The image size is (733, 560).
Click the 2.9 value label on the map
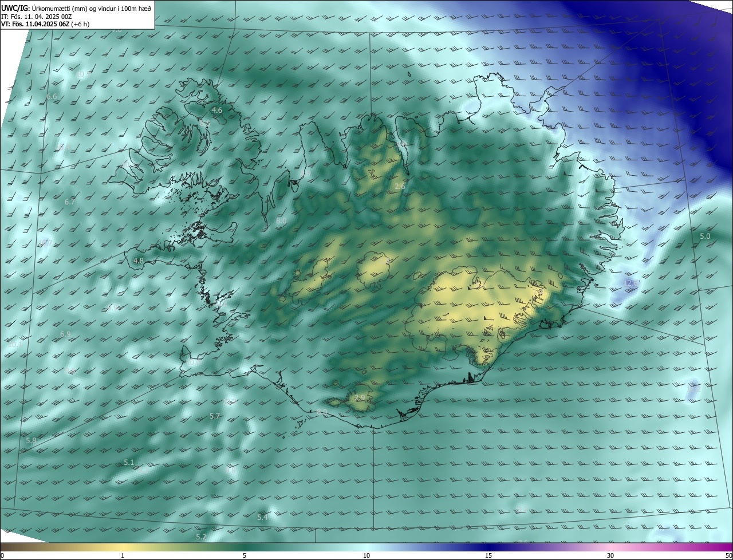(x=360, y=398)
